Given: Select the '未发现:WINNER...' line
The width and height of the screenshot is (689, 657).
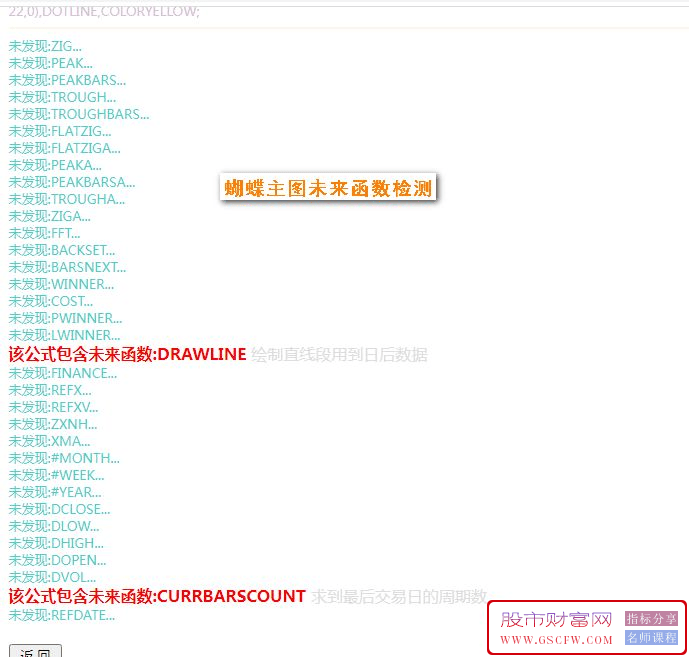Looking at the screenshot, I should pos(62,284).
